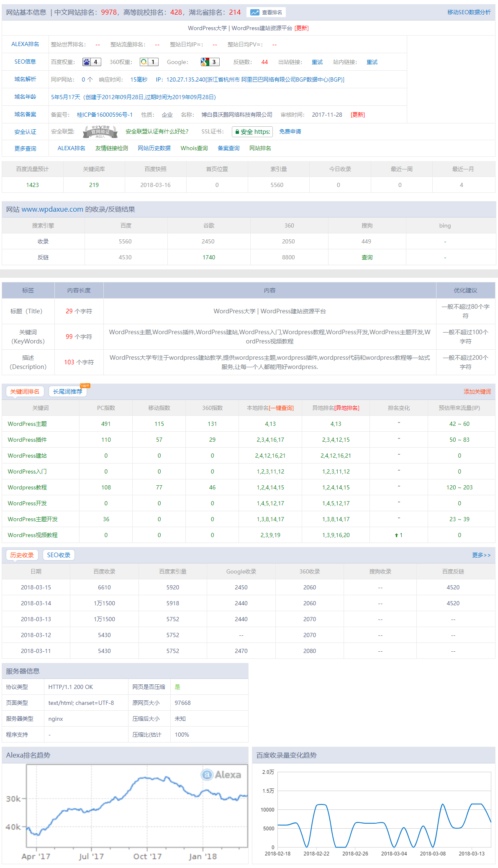Screen dimensions: 498x868
Task: Open keyword WordPress插件
Action: pyautogui.click(x=27, y=440)
